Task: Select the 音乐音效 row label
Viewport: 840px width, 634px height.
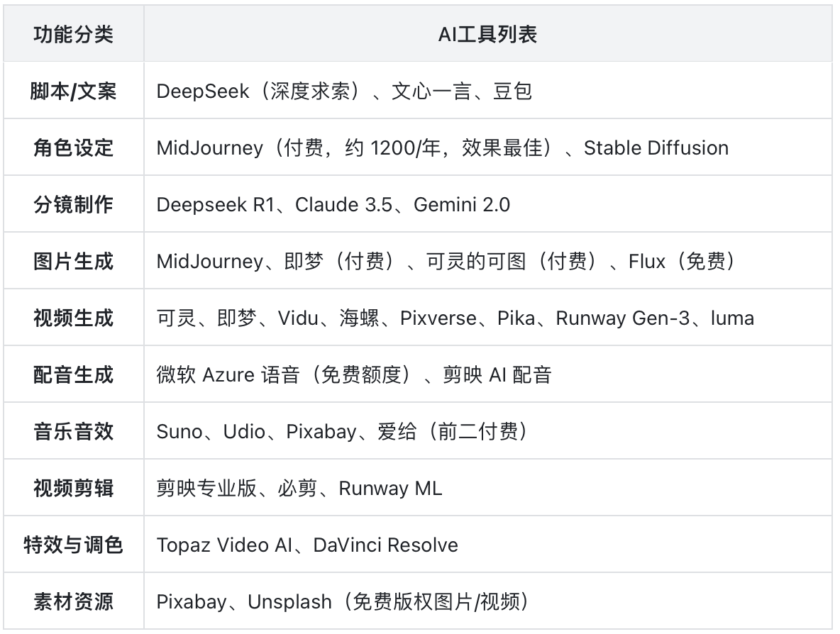Action: [x=73, y=432]
